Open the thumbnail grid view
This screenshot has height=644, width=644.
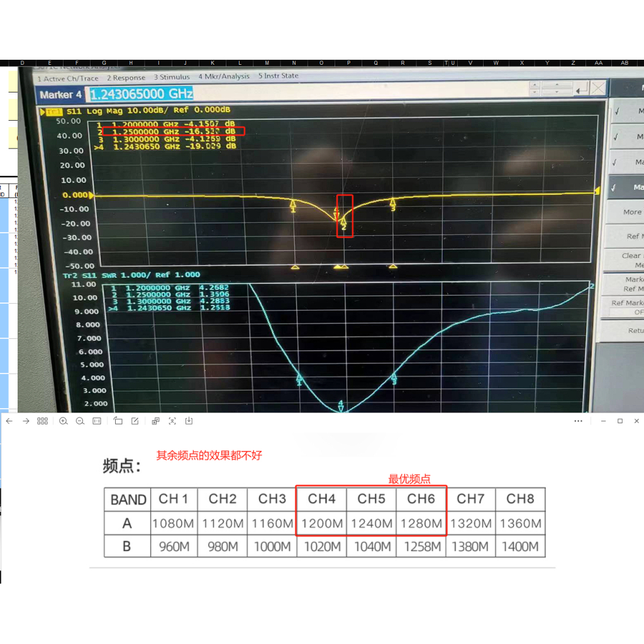click(x=43, y=421)
